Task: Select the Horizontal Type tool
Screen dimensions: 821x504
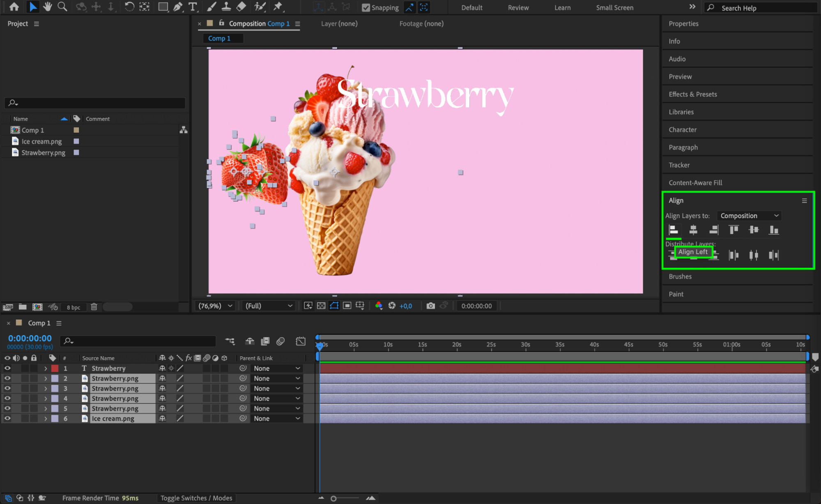Action: pos(192,7)
